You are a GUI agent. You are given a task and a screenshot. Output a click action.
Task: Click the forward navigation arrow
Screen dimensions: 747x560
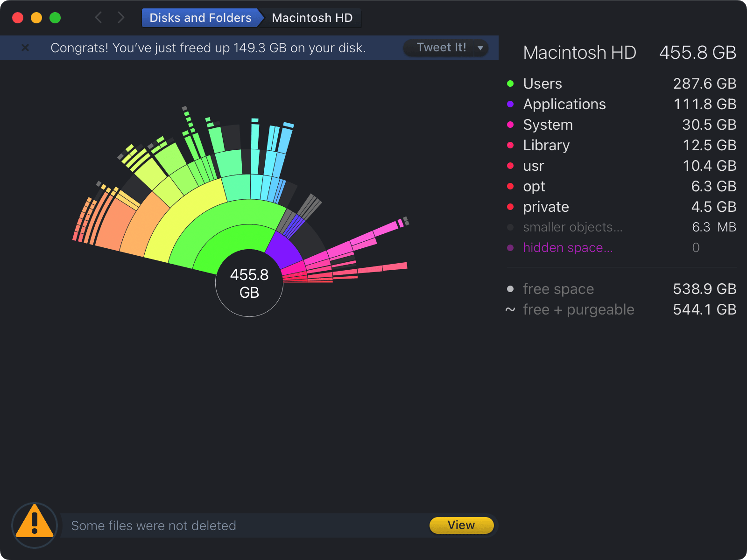point(121,18)
